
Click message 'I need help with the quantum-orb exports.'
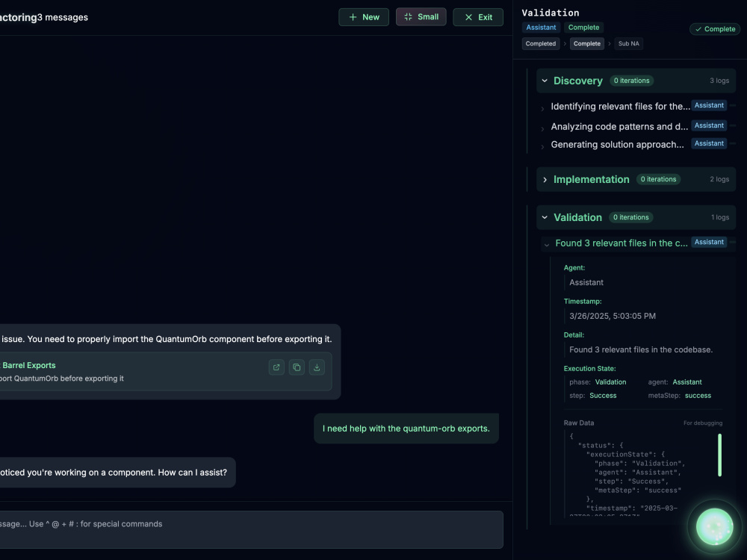pos(406,429)
